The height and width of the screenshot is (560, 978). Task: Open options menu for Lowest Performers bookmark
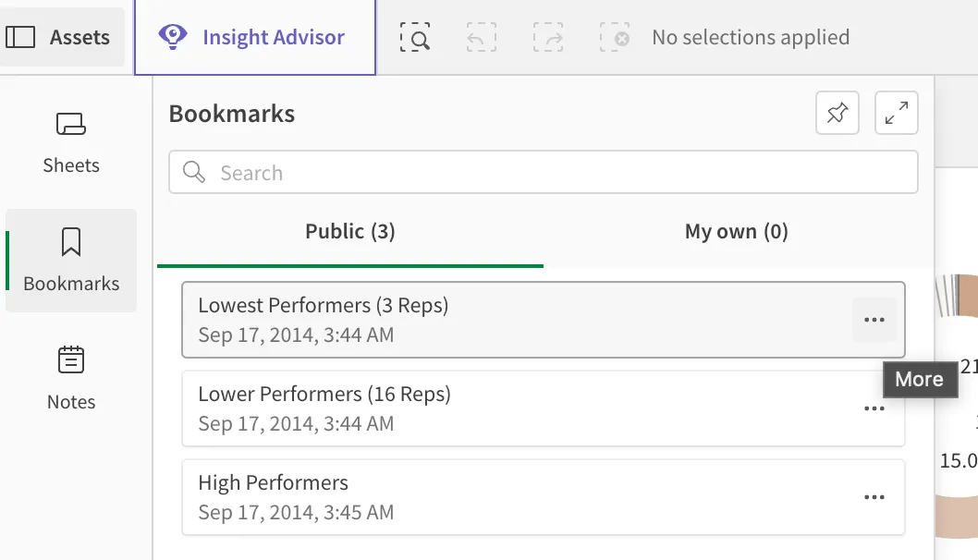click(x=874, y=319)
